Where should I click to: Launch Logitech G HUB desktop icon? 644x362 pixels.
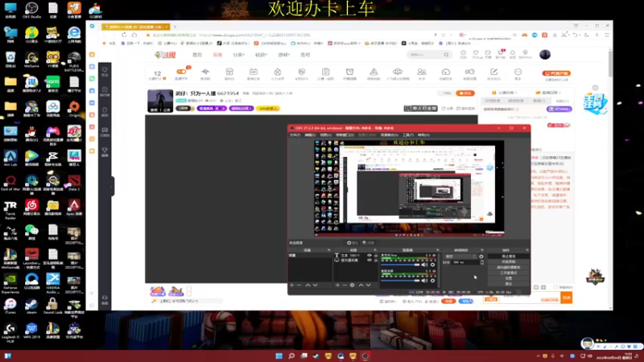tap(10, 332)
